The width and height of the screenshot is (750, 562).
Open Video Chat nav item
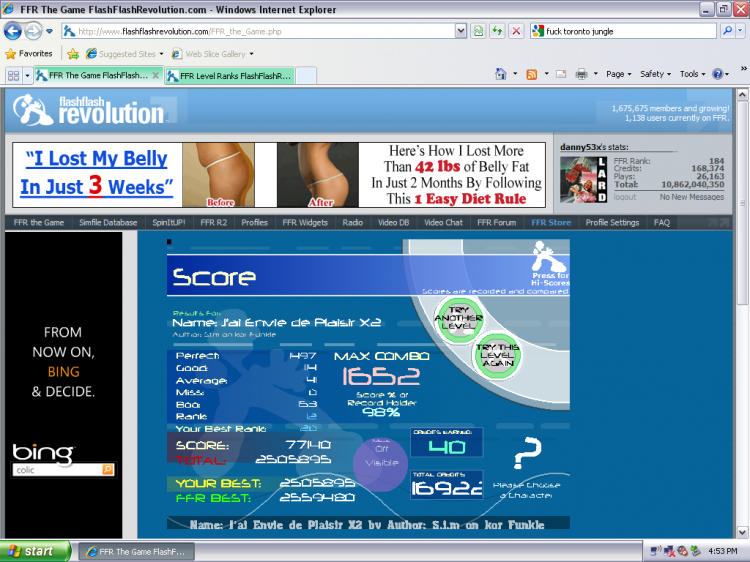tap(443, 222)
